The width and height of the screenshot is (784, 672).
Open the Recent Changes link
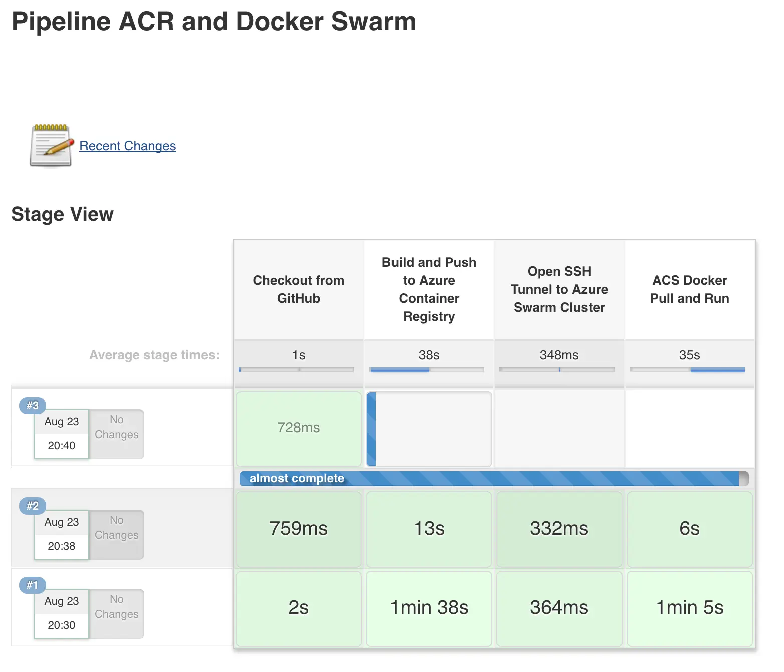coord(127,146)
